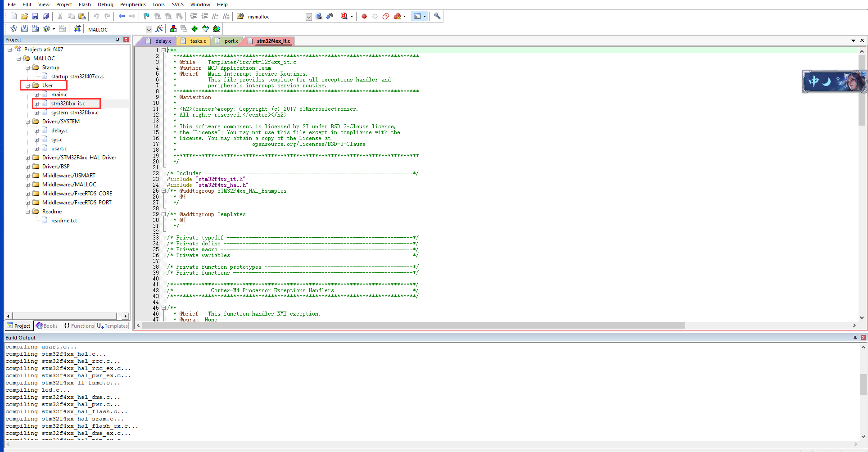This screenshot has width=868, height=452.
Task: Toggle insert breakpoint at current line
Action: coord(364,16)
